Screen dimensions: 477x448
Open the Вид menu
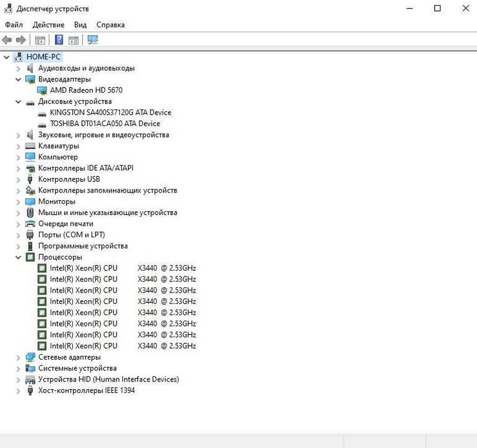[x=80, y=24]
